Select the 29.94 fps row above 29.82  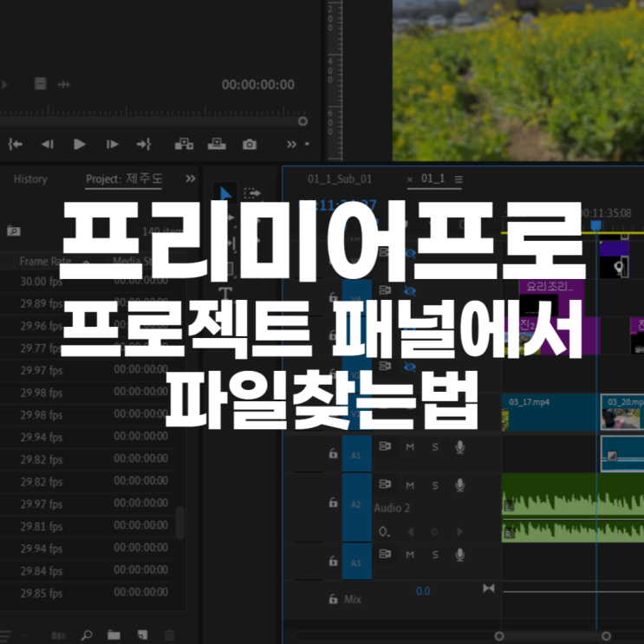[88, 437]
